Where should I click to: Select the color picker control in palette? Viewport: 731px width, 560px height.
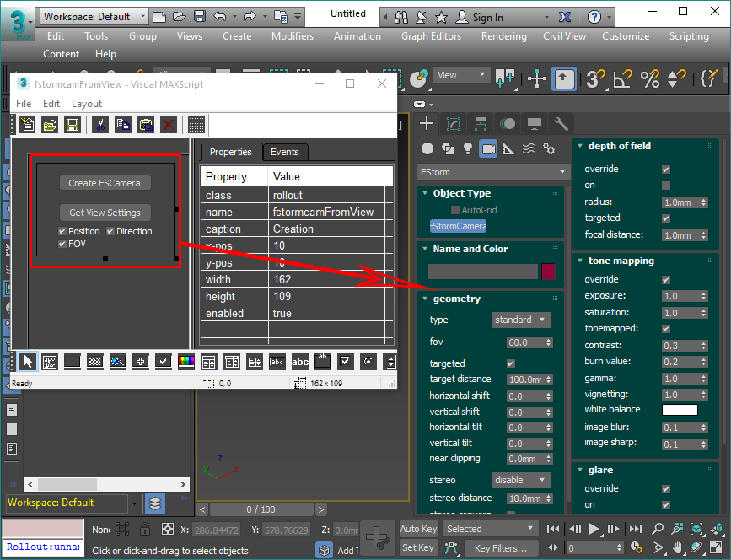186,361
